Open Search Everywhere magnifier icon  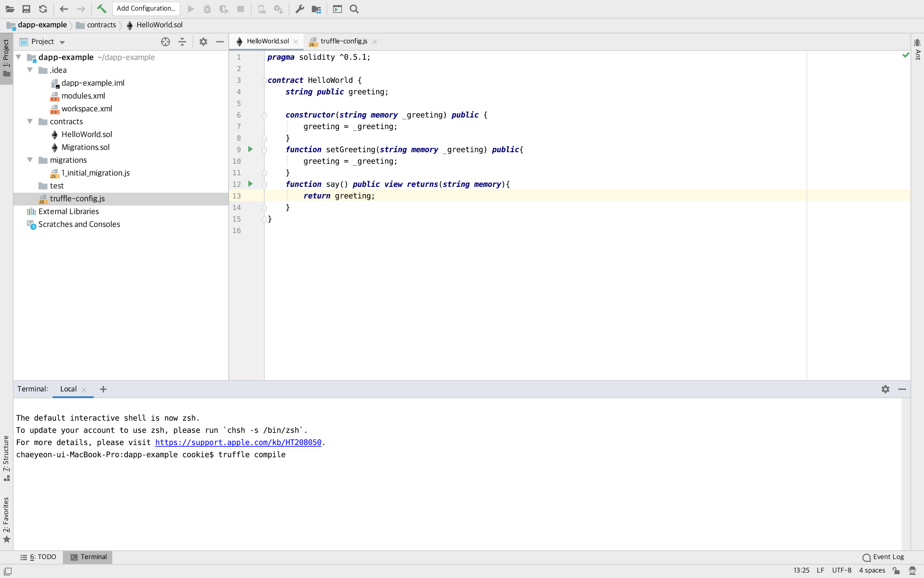pos(354,9)
